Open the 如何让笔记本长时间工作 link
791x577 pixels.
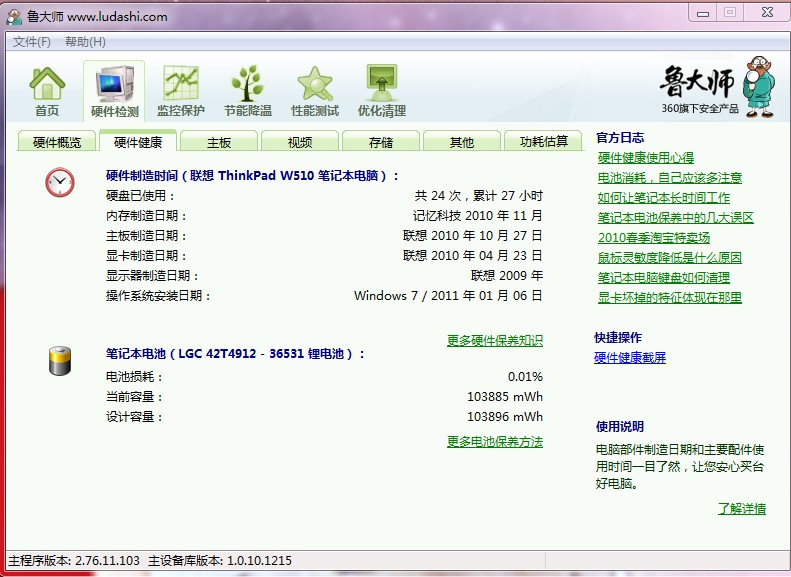click(664, 198)
